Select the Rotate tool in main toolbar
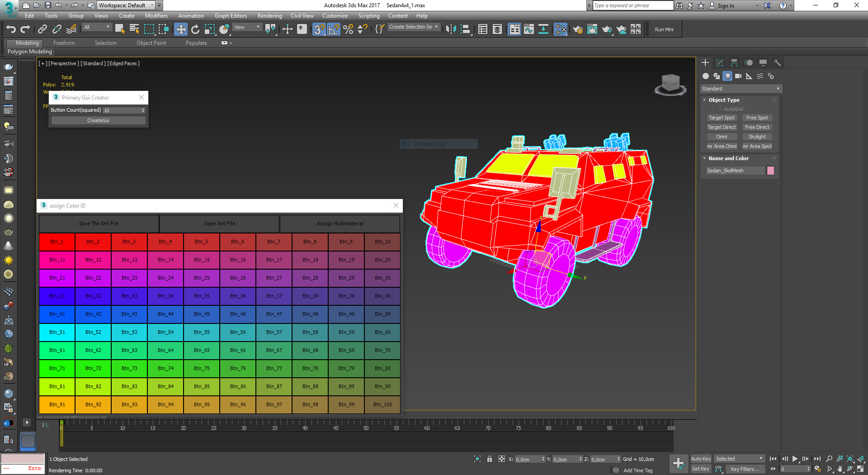Screen dimensions: 868x475 pos(195,29)
